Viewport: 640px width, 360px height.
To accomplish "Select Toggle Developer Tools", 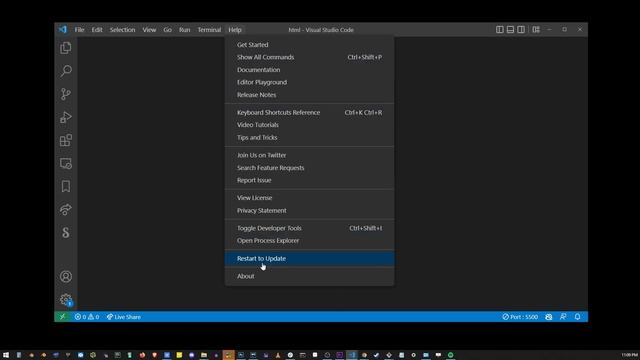I will pos(309,228).
